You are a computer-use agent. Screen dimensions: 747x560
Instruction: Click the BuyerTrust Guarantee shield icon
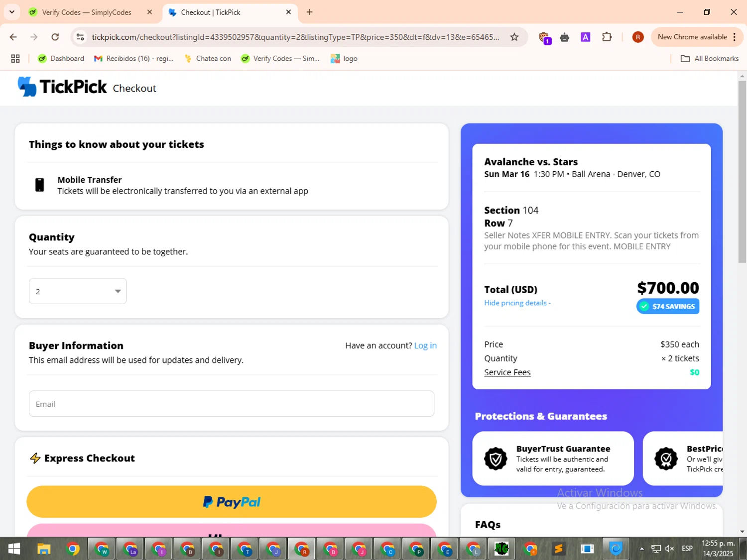coord(496,458)
